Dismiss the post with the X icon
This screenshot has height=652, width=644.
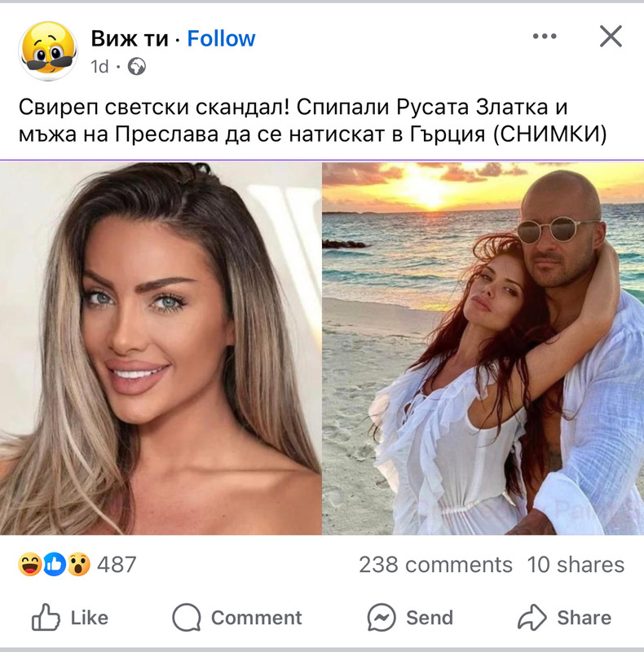click(x=611, y=37)
